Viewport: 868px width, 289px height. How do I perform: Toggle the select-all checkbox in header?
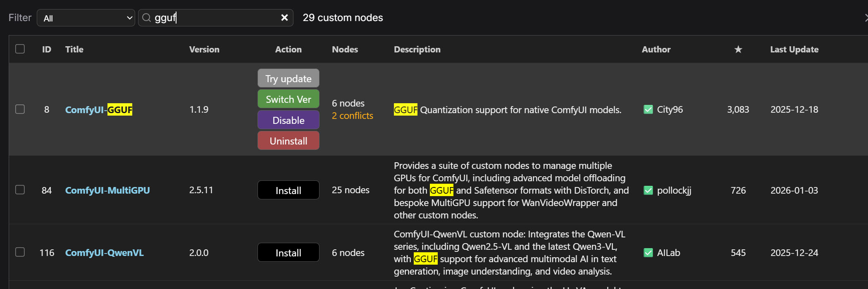(x=20, y=49)
